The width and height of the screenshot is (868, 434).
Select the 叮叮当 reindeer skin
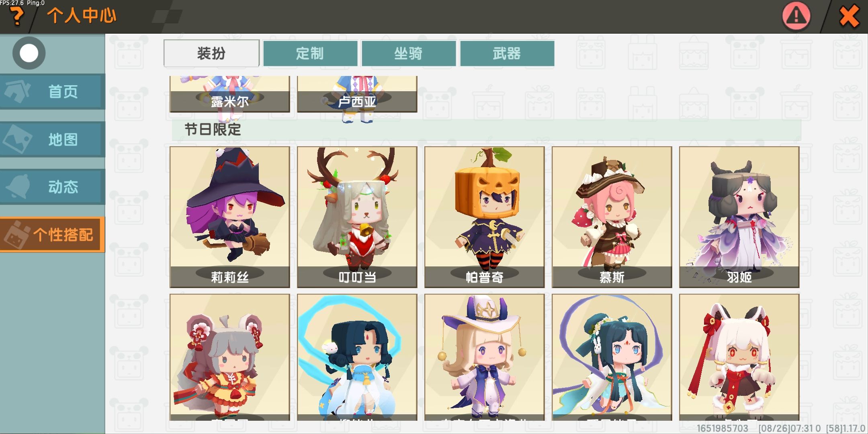[x=357, y=217]
